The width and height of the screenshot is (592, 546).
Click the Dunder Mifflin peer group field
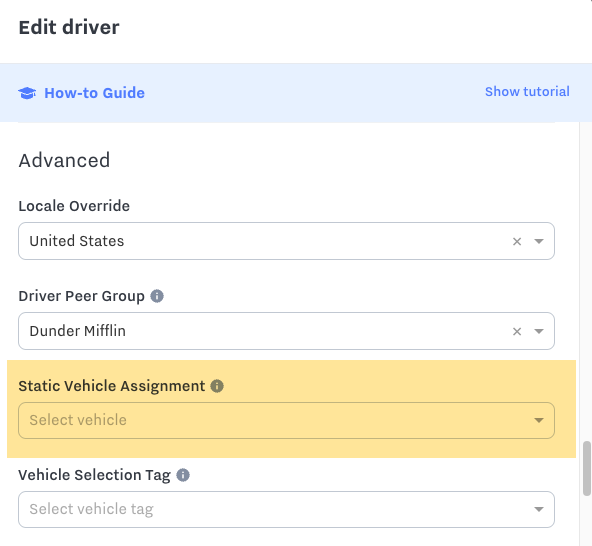pos(286,331)
